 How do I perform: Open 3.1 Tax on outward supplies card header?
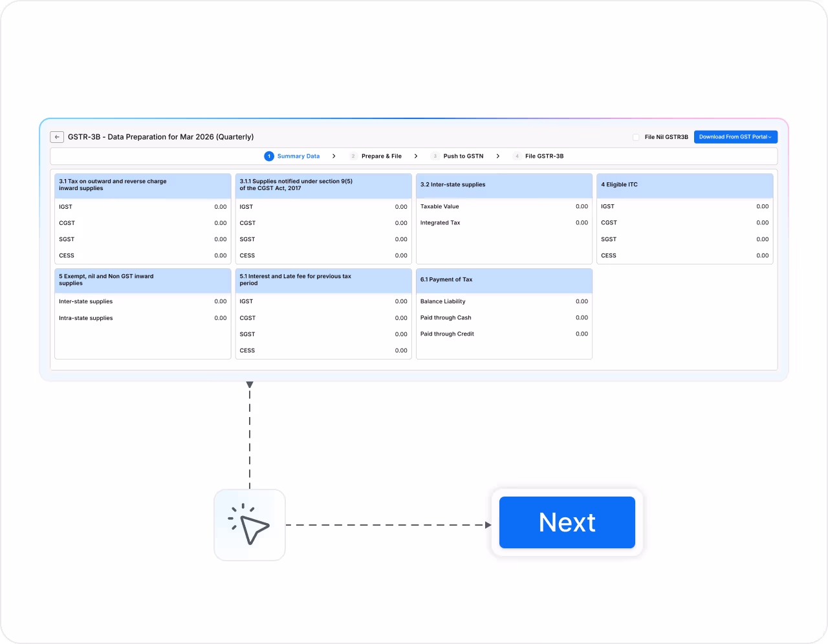pos(143,186)
